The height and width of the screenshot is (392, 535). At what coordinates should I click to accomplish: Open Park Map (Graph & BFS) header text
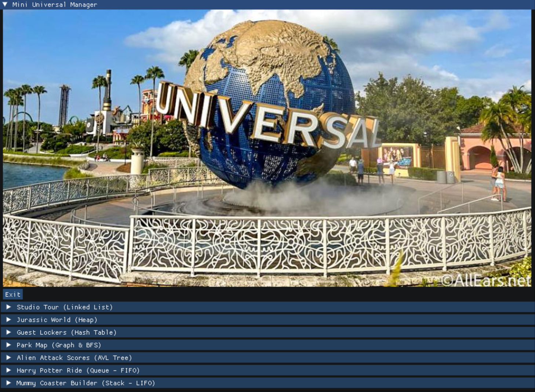(x=59, y=345)
